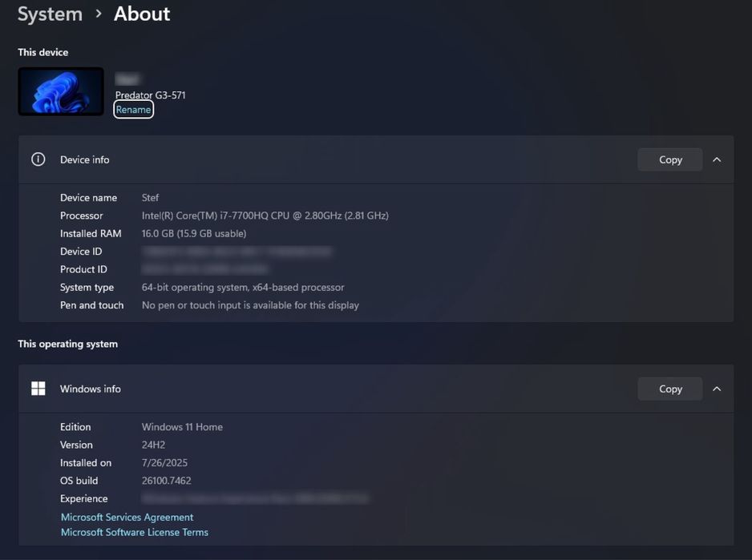Screen dimensions: 752x560
Task: Select the no pen or touch text
Action: [x=250, y=305]
